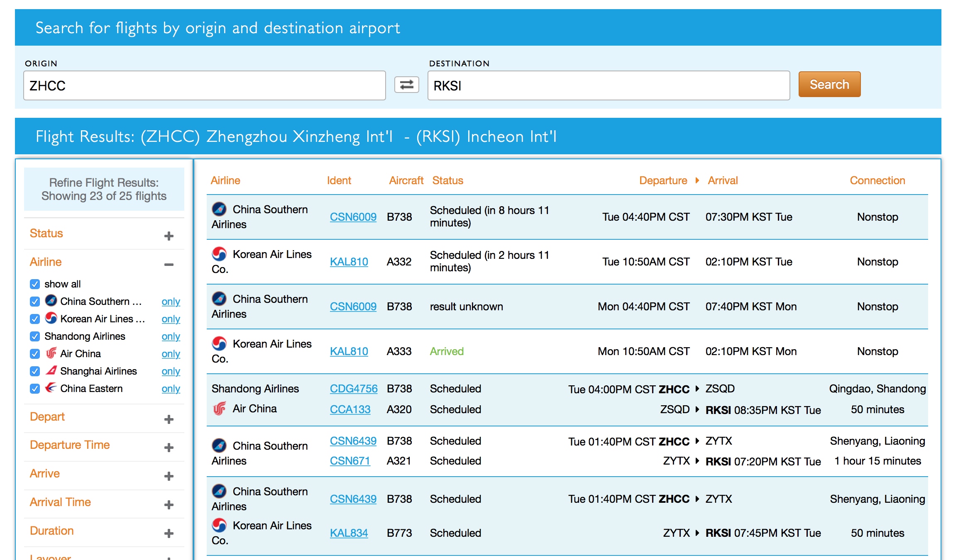Viewport: 963px width, 560px height.
Task: Focus the Destination input field RKSI
Action: (x=609, y=85)
